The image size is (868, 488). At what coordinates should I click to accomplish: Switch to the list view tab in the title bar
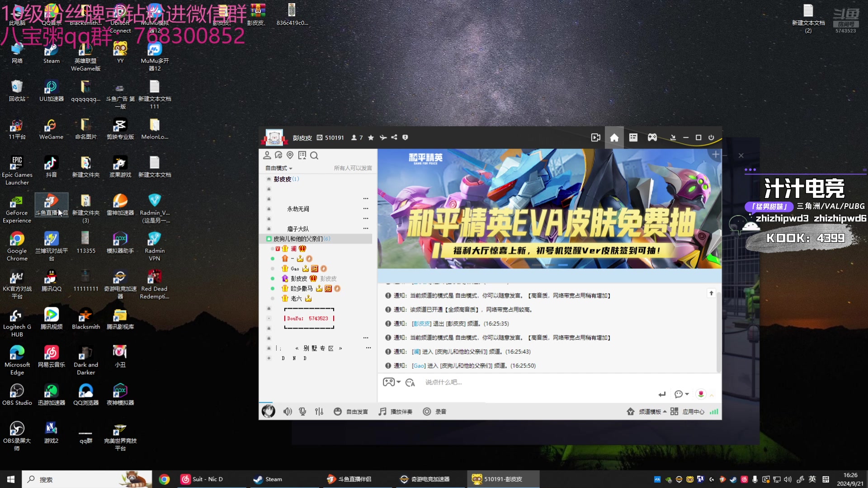click(633, 137)
